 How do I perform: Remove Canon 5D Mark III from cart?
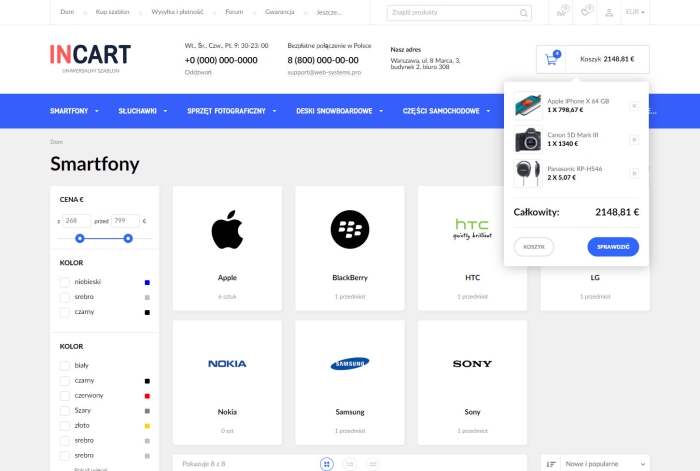(x=633, y=140)
